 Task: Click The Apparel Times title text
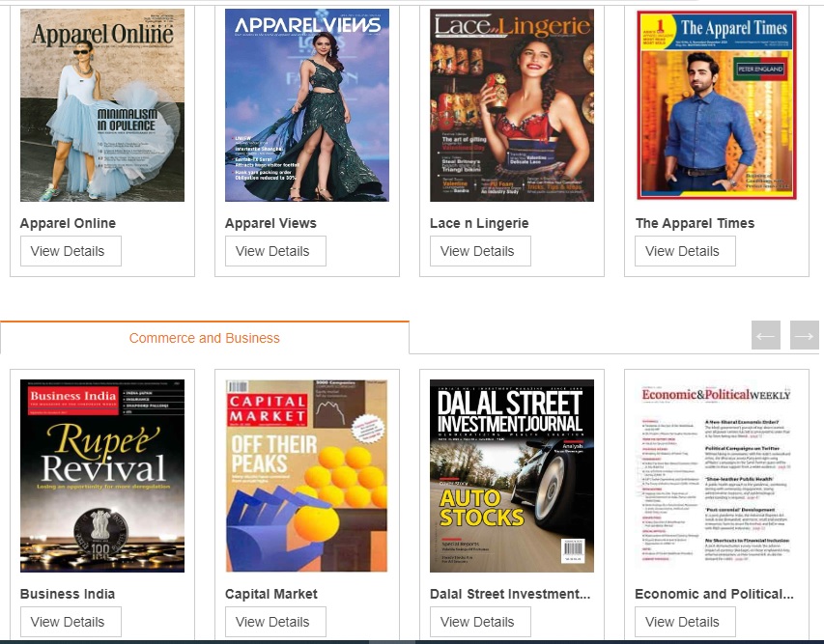point(695,223)
